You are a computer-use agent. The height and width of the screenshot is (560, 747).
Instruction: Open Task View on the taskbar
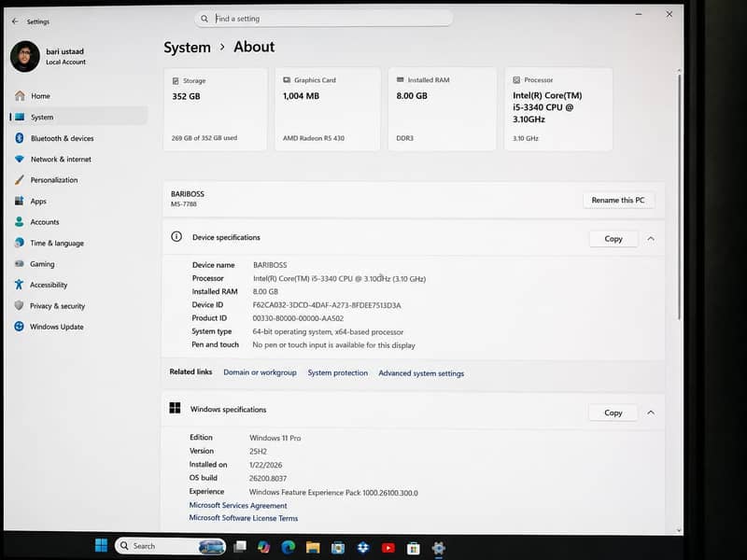coord(240,547)
